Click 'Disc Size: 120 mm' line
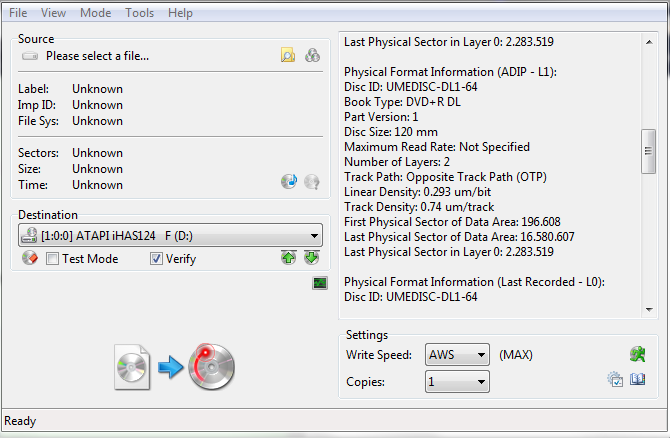 point(391,132)
